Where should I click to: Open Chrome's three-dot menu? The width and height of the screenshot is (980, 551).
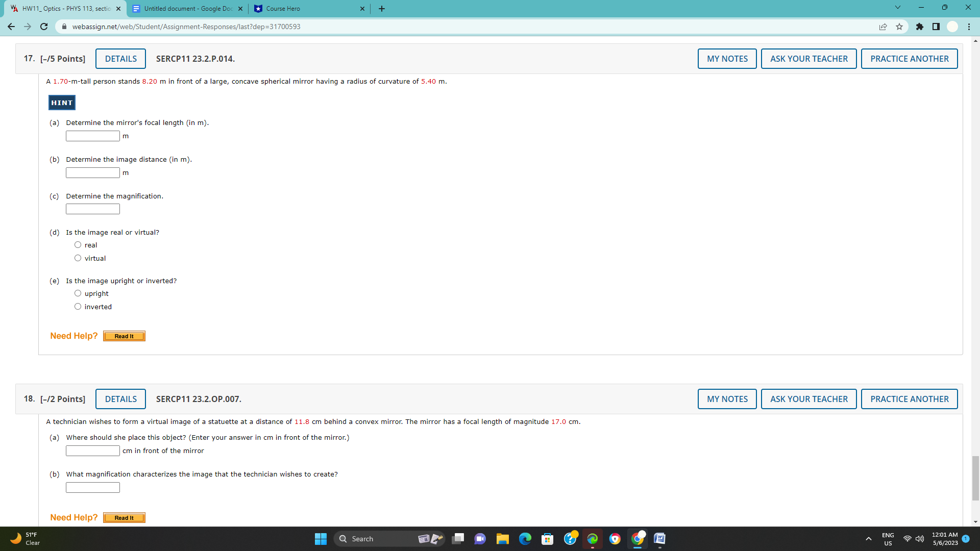969,27
